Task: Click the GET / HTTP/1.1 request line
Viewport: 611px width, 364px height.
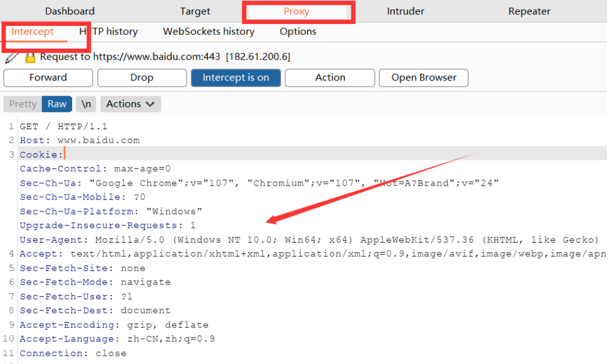Action: (64, 126)
